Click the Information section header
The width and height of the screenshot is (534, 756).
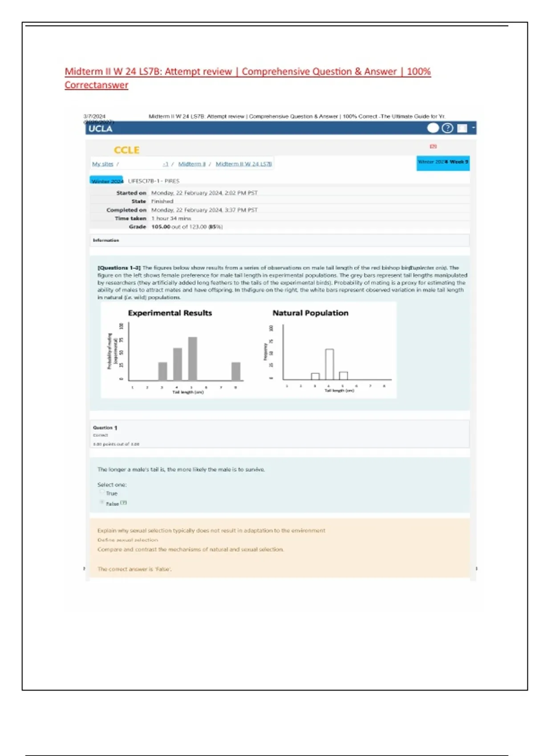point(106,240)
